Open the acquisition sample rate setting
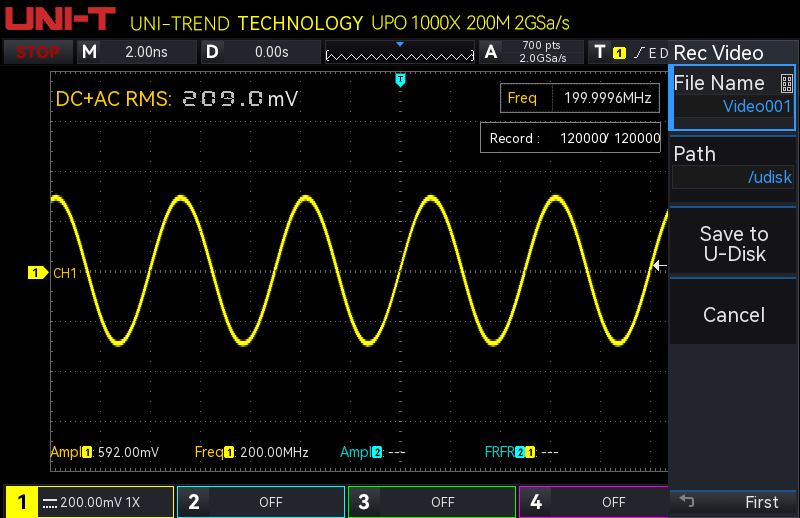The image size is (800, 518). click(532, 52)
